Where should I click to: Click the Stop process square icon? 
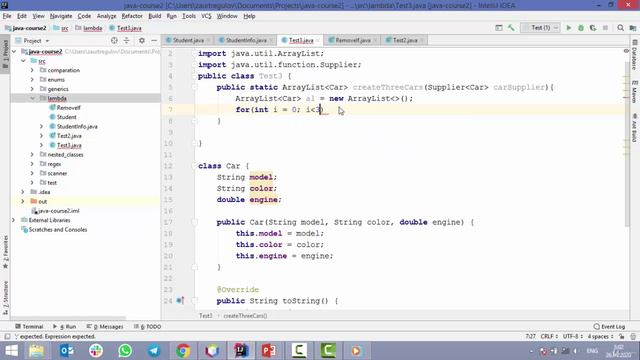[x=605, y=28]
